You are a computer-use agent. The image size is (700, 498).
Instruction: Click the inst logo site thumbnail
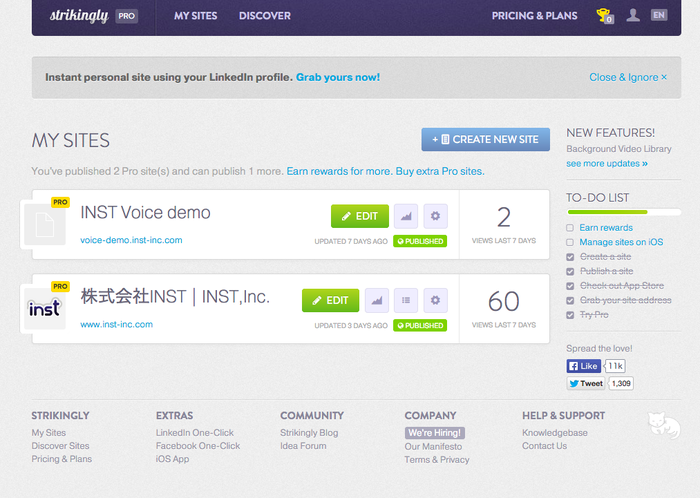click(x=45, y=308)
